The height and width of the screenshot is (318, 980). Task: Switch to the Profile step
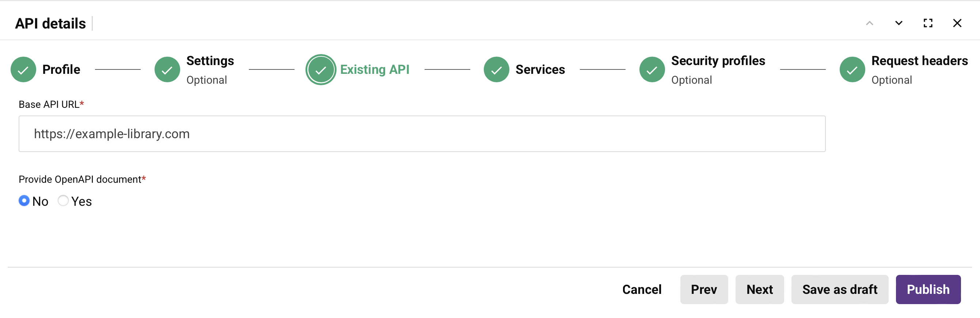61,69
